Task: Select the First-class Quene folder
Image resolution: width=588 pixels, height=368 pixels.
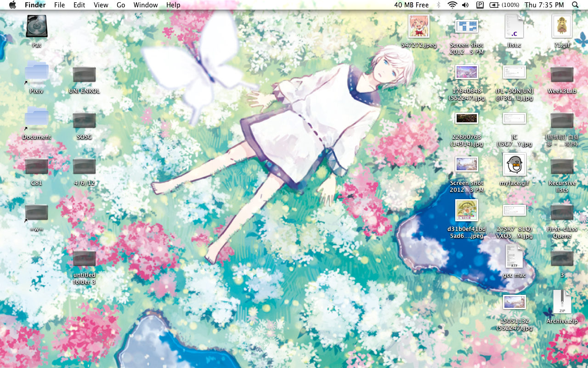Action: tap(562, 213)
